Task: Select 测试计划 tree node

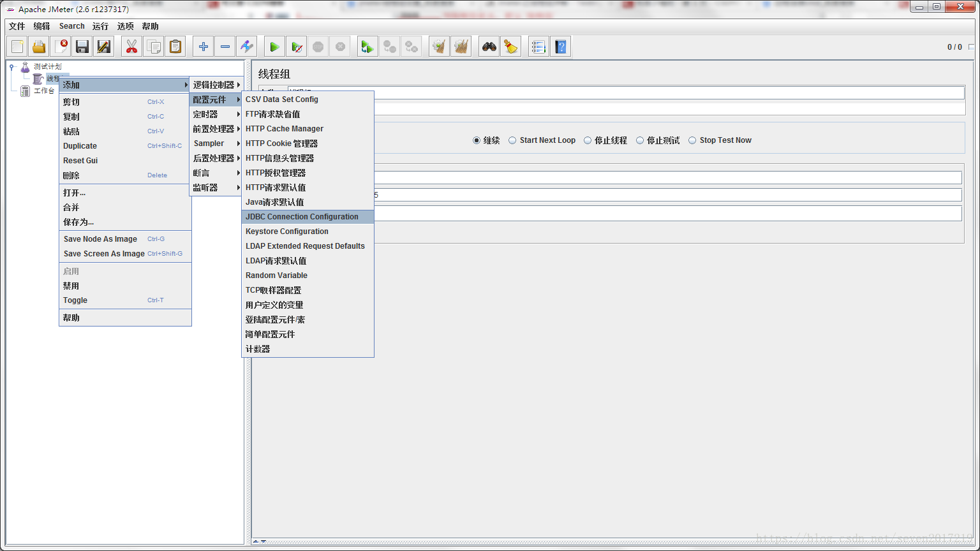Action: [47, 66]
